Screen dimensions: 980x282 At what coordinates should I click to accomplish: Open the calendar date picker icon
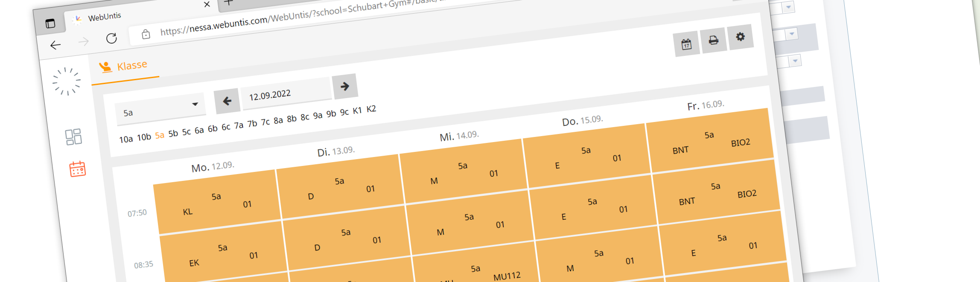[686, 44]
